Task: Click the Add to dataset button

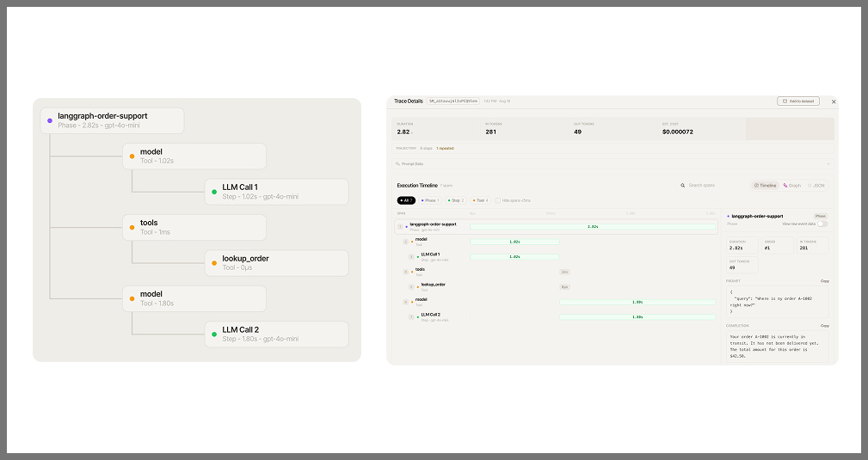Action: pos(798,101)
